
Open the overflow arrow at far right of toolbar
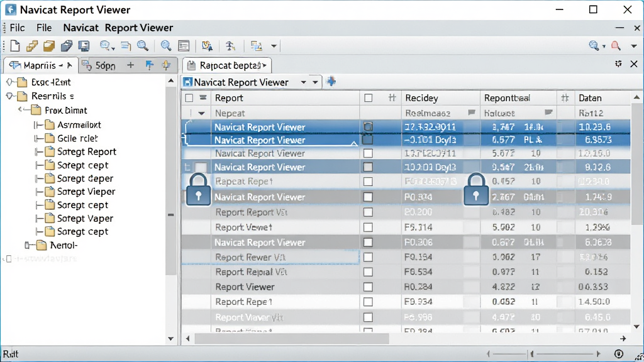click(x=634, y=46)
